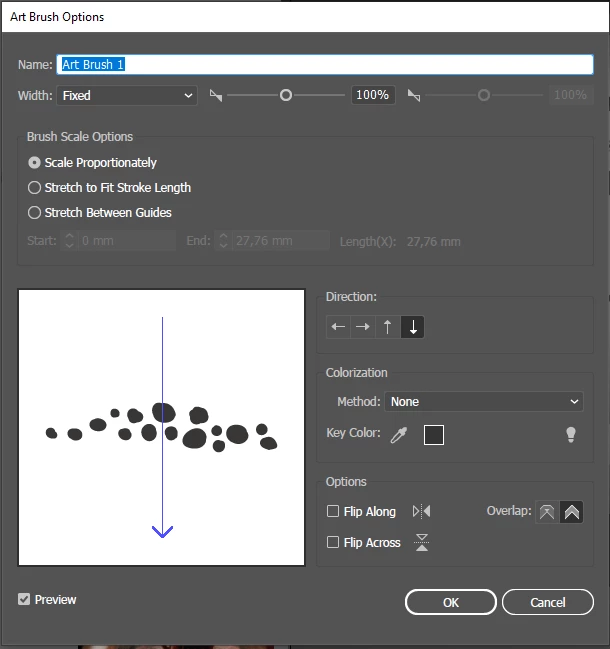Click the width slider handle
Image resolution: width=610 pixels, height=649 pixels.
tap(286, 95)
